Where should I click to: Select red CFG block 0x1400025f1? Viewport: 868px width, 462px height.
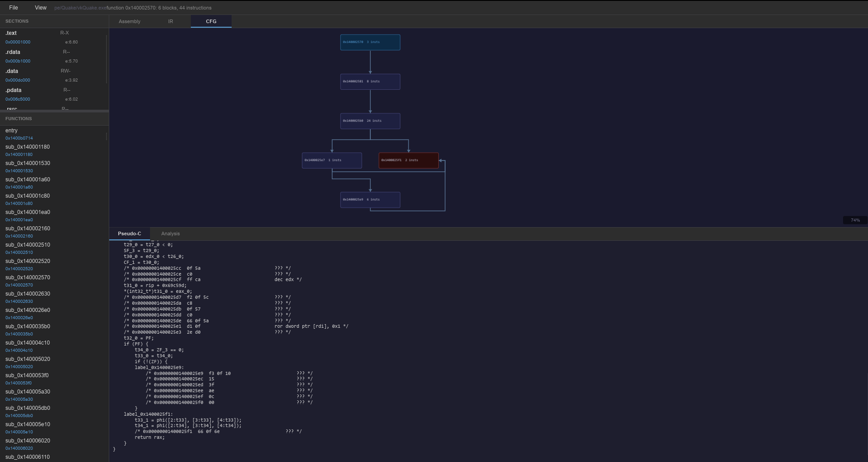click(408, 160)
